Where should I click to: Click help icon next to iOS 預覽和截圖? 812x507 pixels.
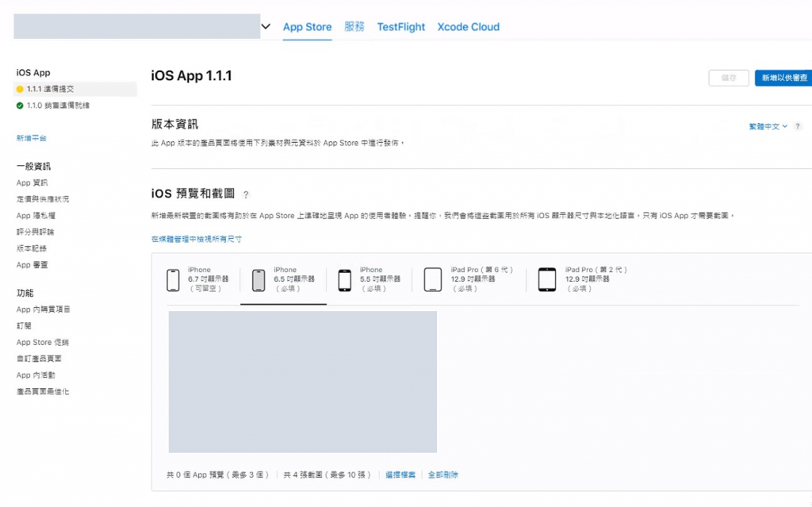coord(246,194)
